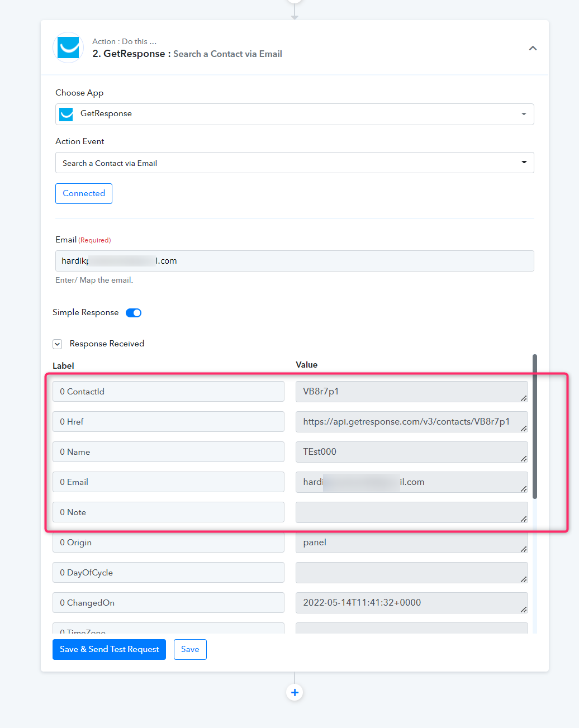The image size is (579, 728).
Task: Click the plus icon to add step
Action: (x=295, y=692)
